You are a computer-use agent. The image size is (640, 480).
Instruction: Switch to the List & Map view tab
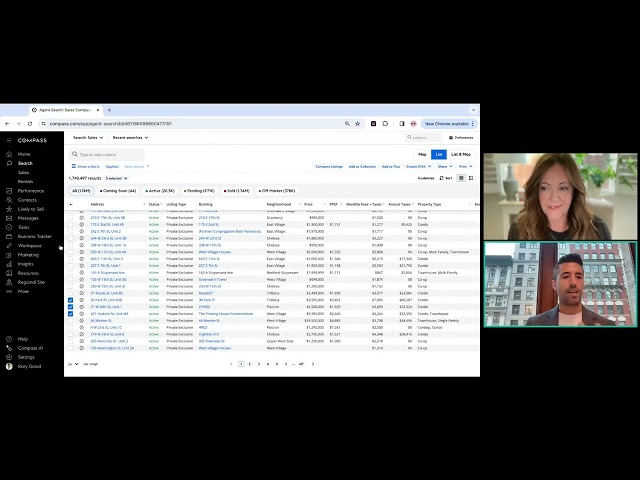pyautogui.click(x=461, y=154)
